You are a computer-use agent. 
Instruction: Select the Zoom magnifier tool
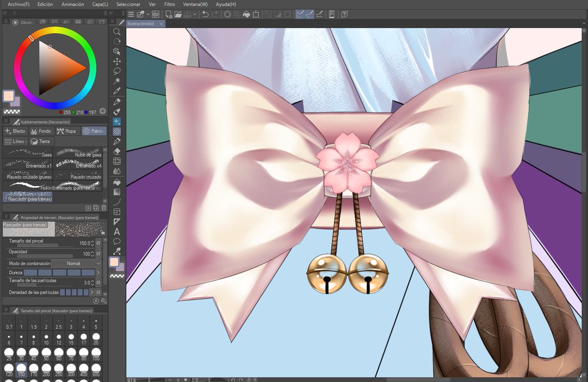tap(117, 31)
